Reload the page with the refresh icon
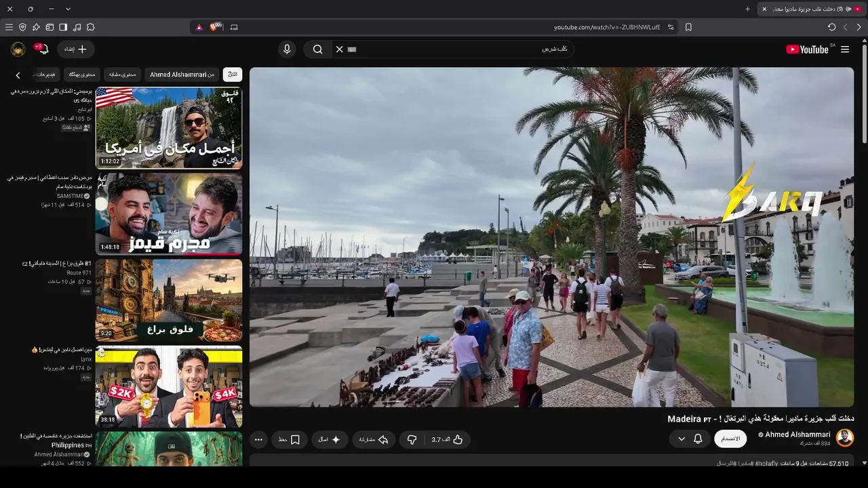The height and width of the screenshot is (488, 868). coord(832,27)
